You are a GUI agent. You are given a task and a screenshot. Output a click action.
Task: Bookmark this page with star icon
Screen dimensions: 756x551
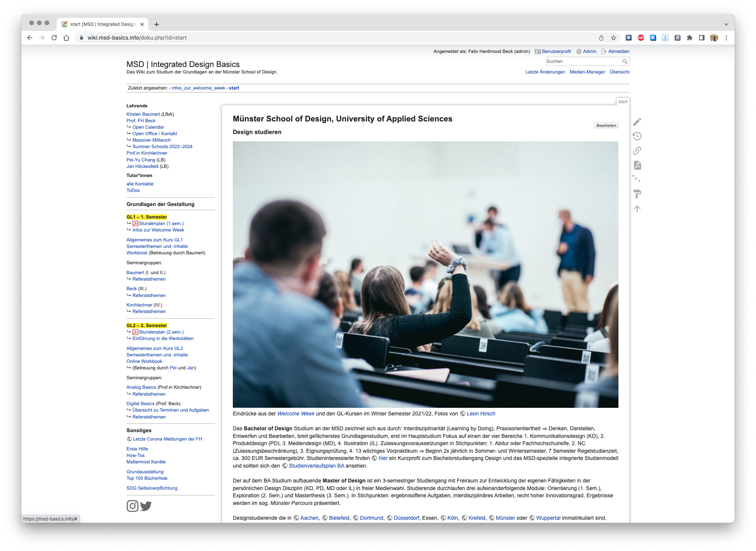pos(613,38)
